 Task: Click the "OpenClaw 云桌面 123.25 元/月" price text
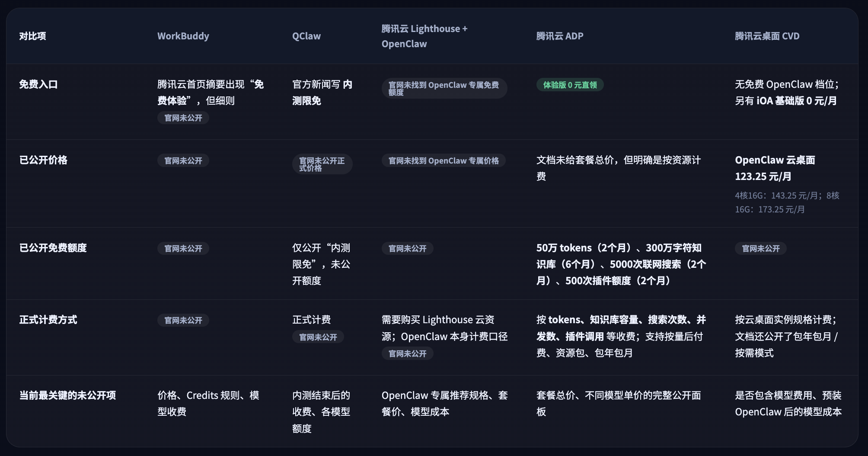pos(775,168)
